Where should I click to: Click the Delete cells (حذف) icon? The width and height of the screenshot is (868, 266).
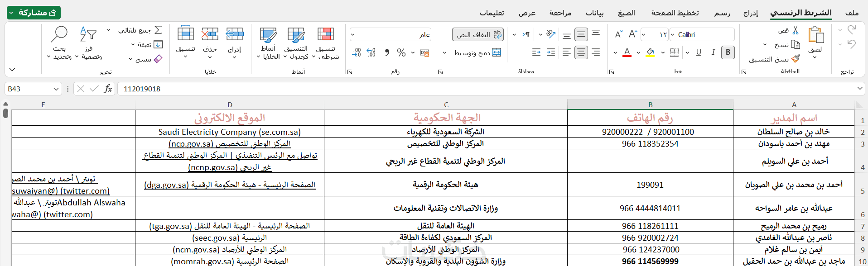coord(210,34)
